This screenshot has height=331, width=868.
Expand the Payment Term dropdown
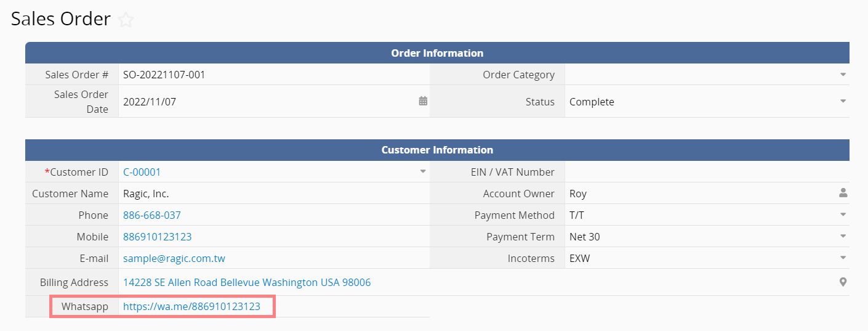pyautogui.click(x=843, y=236)
